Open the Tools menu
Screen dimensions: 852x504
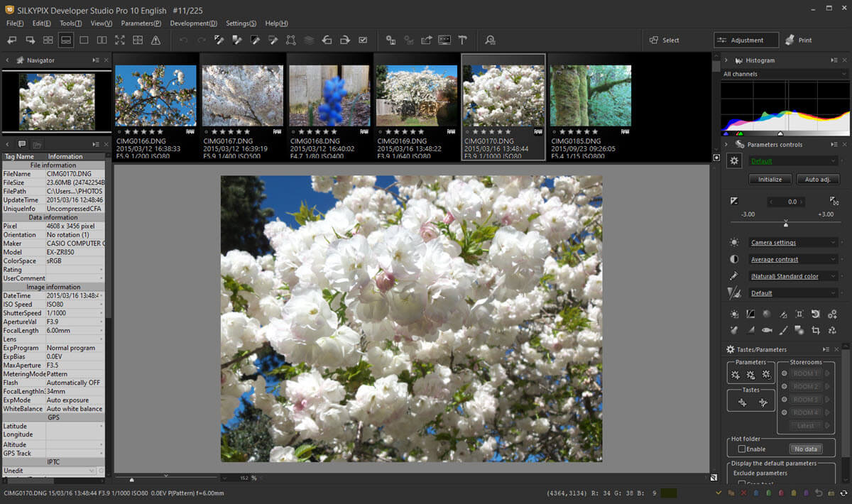[x=70, y=23]
